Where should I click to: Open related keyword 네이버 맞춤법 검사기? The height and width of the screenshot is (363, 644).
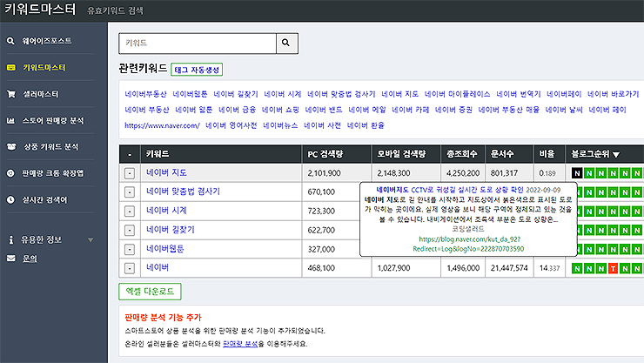341,94
